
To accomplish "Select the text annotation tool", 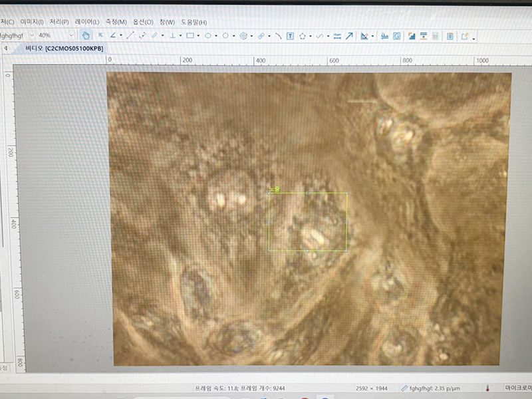I will (290, 36).
